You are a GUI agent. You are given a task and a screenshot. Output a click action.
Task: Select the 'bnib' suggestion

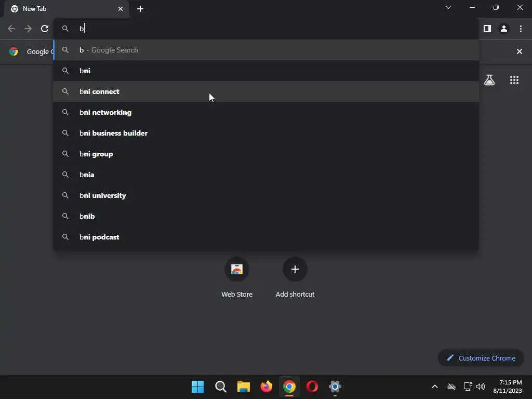tap(266, 216)
